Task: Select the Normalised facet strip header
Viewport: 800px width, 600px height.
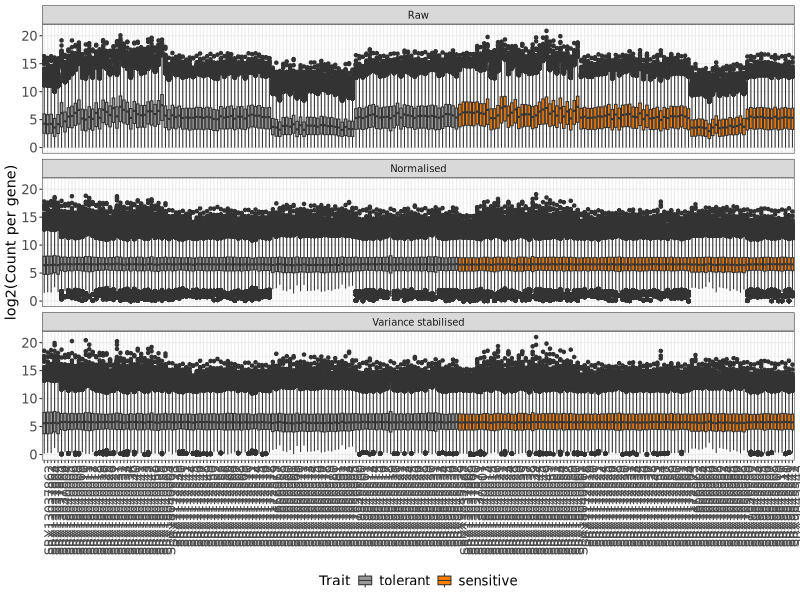Action: 418,168
